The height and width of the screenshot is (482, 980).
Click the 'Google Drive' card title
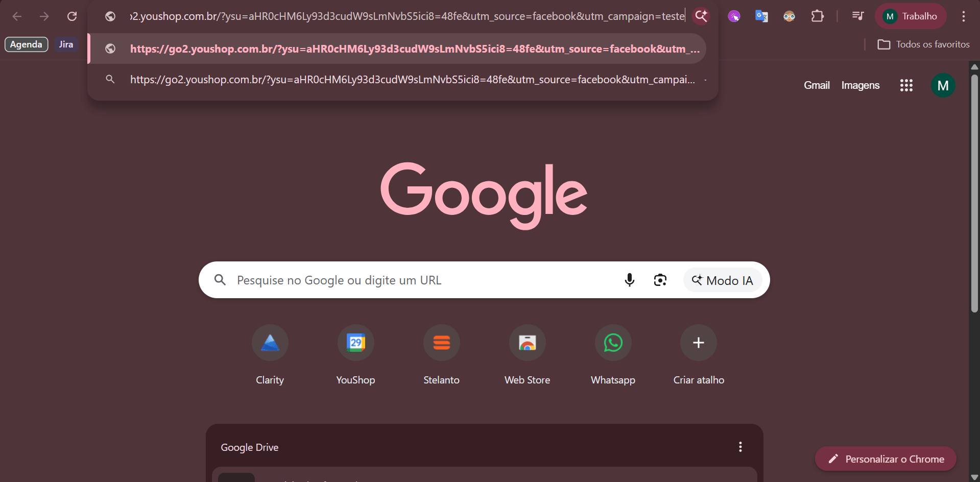point(250,447)
